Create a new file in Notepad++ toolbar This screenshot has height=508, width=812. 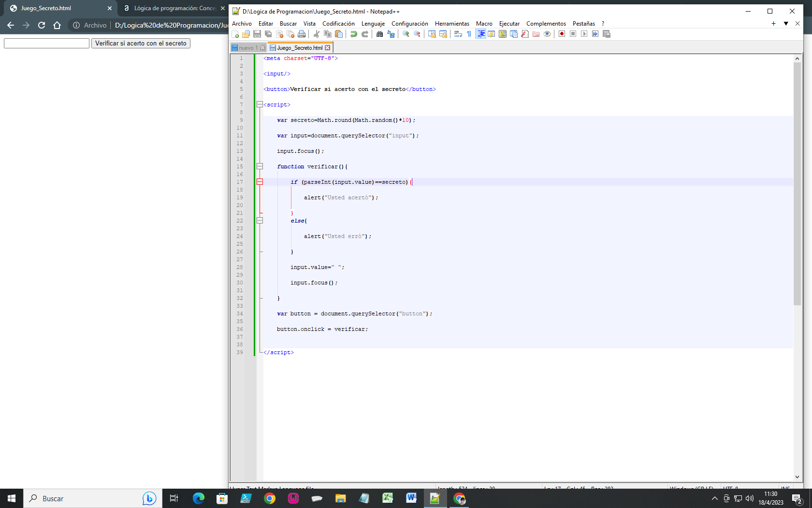click(235, 34)
